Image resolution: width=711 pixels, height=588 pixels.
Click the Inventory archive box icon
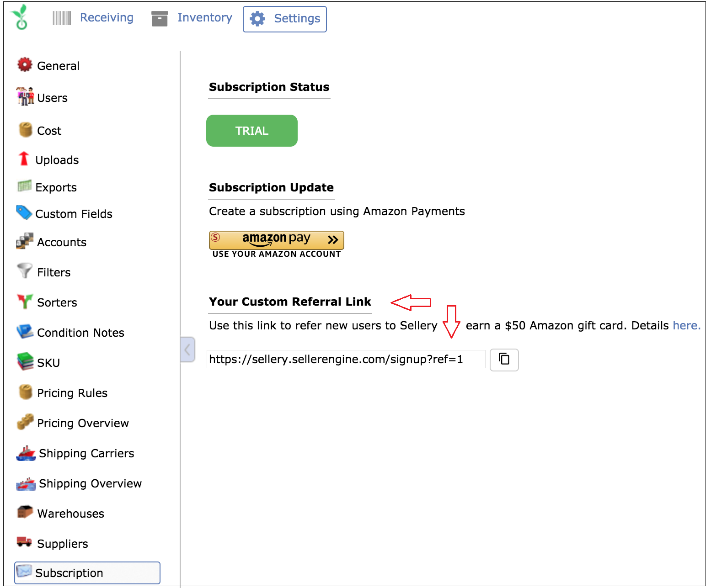[160, 19]
